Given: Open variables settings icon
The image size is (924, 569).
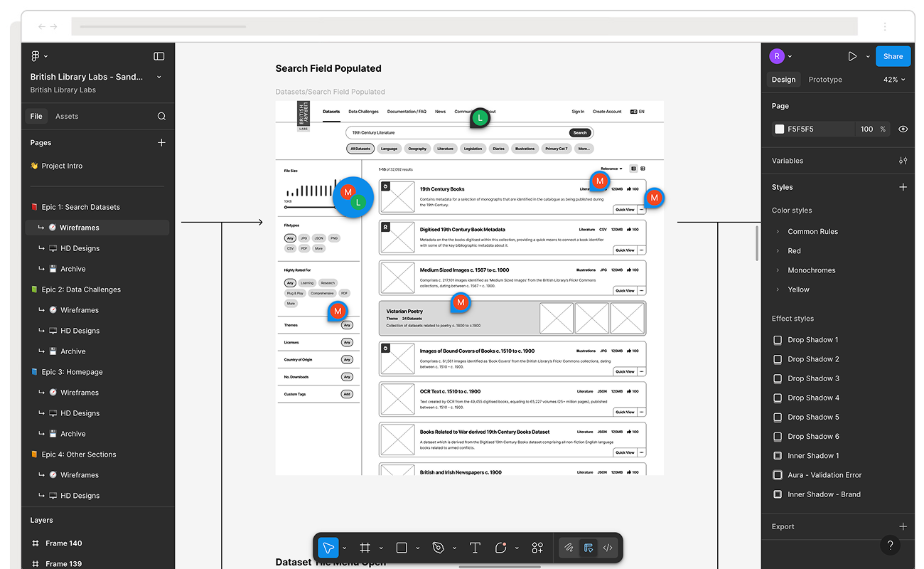Looking at the screenshot, I should pyautogui.click(x=903, y=161).
